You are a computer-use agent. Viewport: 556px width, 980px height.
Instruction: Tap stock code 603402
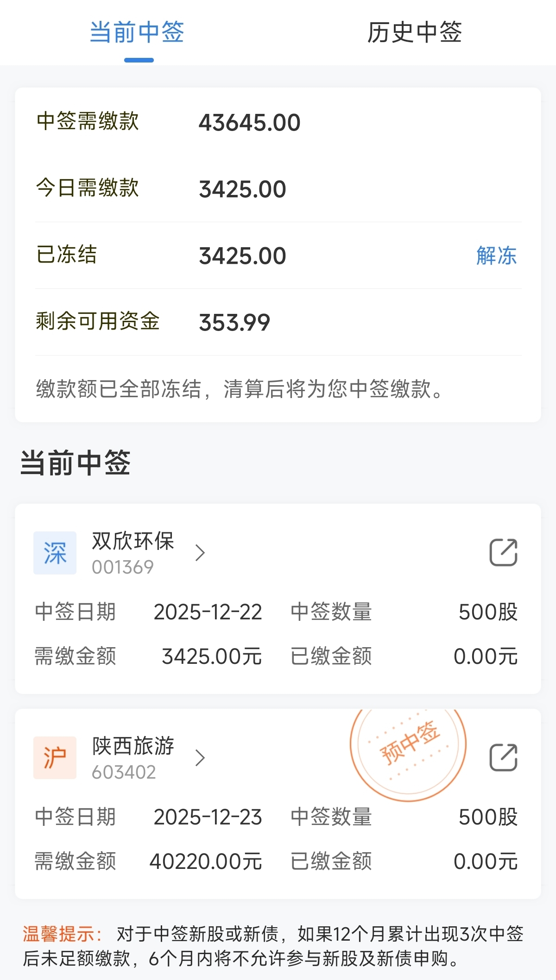pyautogui.click(x=124, y=772)
